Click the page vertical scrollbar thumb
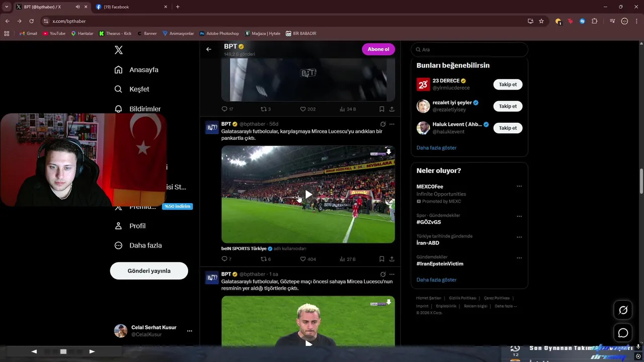Image resolution: width=644 pixels, height=362 pixels. coord(641,182)
